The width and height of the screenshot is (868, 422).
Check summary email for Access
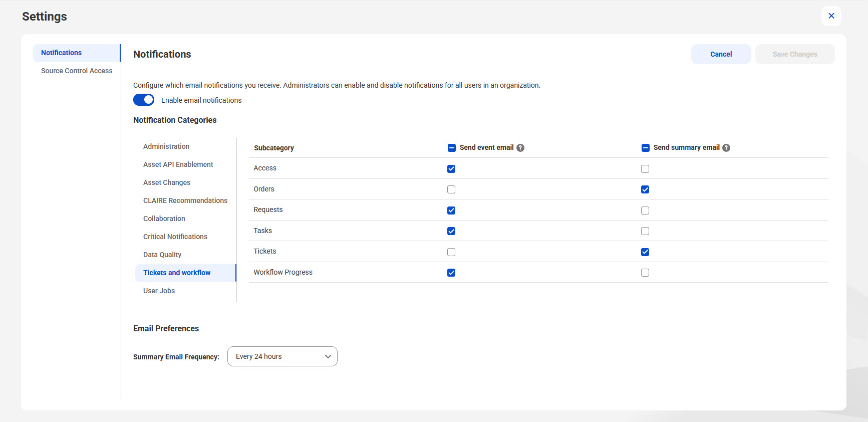point(645,169)
